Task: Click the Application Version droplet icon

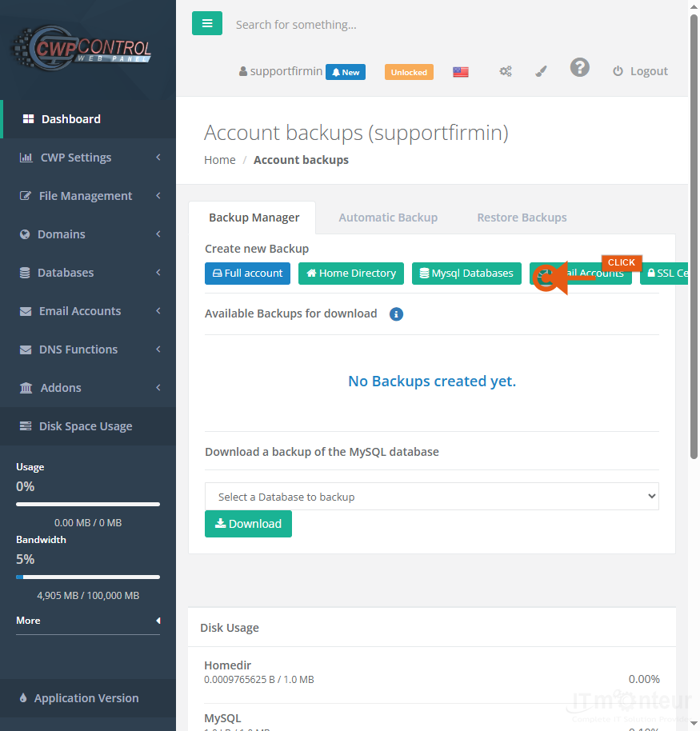Action: (x=23, y=698)
